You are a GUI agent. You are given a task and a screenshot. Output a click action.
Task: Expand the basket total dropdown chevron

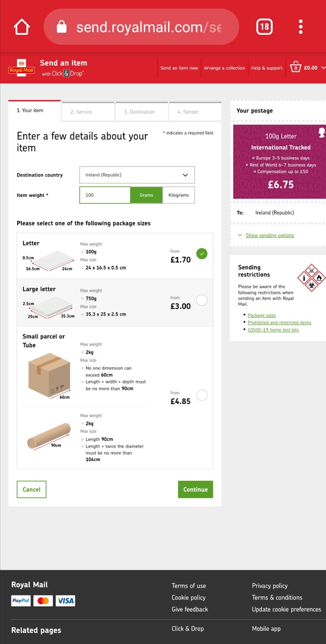click(x=323, y=68)
